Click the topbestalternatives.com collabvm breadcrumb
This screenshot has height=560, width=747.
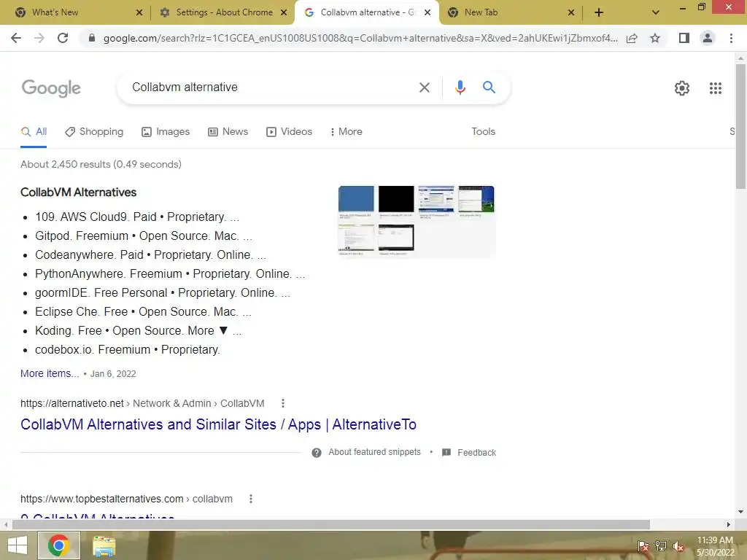click(126, 499)
